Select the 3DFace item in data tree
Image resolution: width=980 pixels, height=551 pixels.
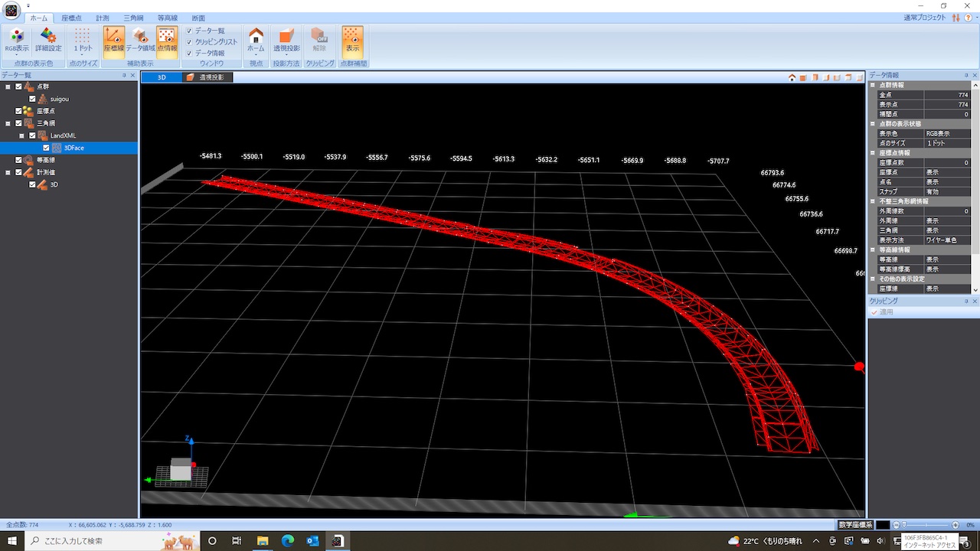tap(74, 148)
